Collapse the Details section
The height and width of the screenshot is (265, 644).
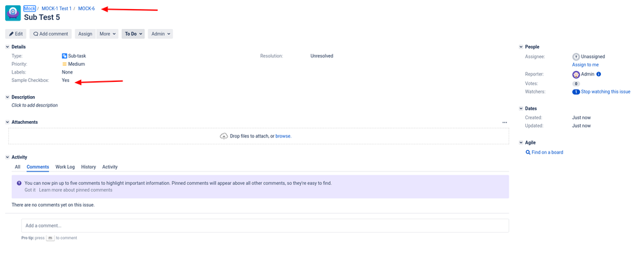click(x=7, y=47)
